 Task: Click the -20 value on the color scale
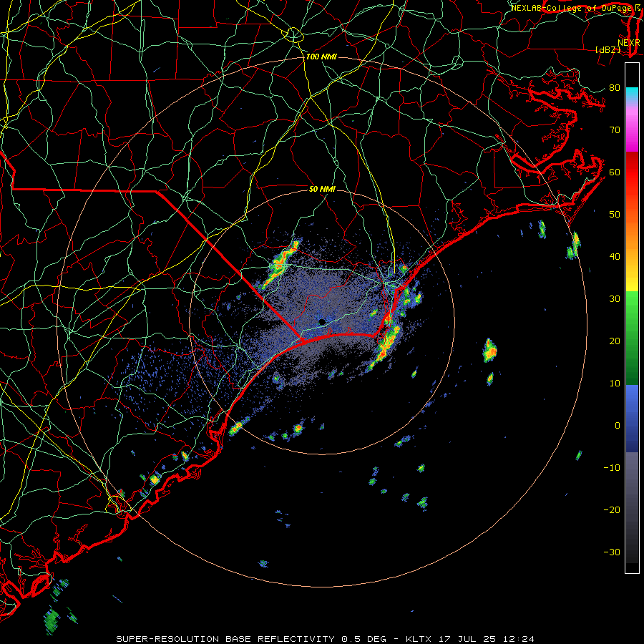pos(612,509)
